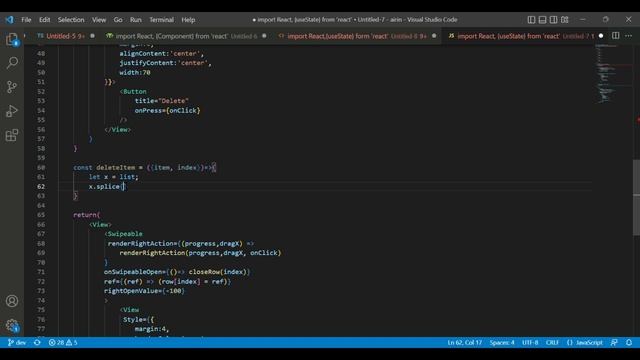This screenshot has height=360, width=640.
Task: Open the File menu
Action: coord(26,20)
